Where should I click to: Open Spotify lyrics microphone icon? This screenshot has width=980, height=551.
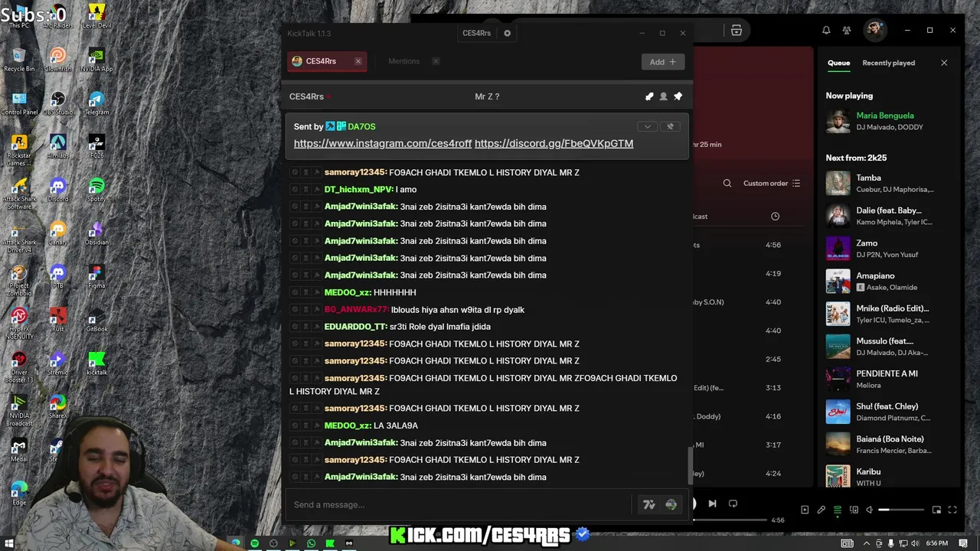pyautogui.click(x=822, y=510)
